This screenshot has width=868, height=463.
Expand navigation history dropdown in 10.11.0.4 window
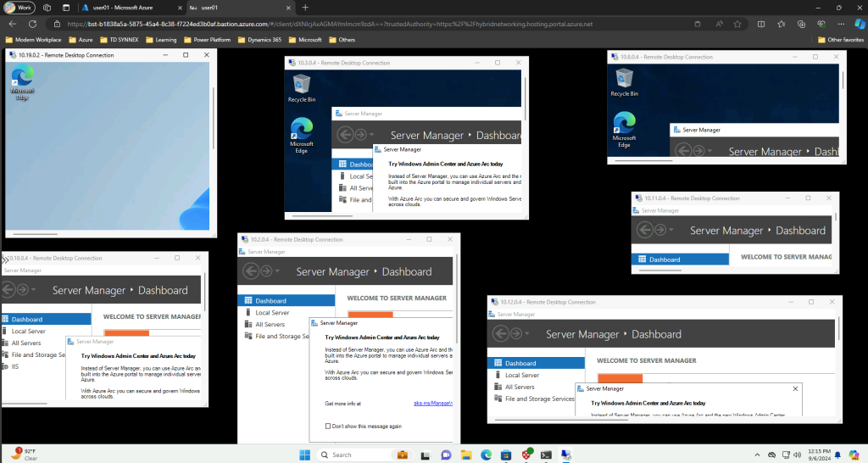pyautogui.click(x=671, y=230)
